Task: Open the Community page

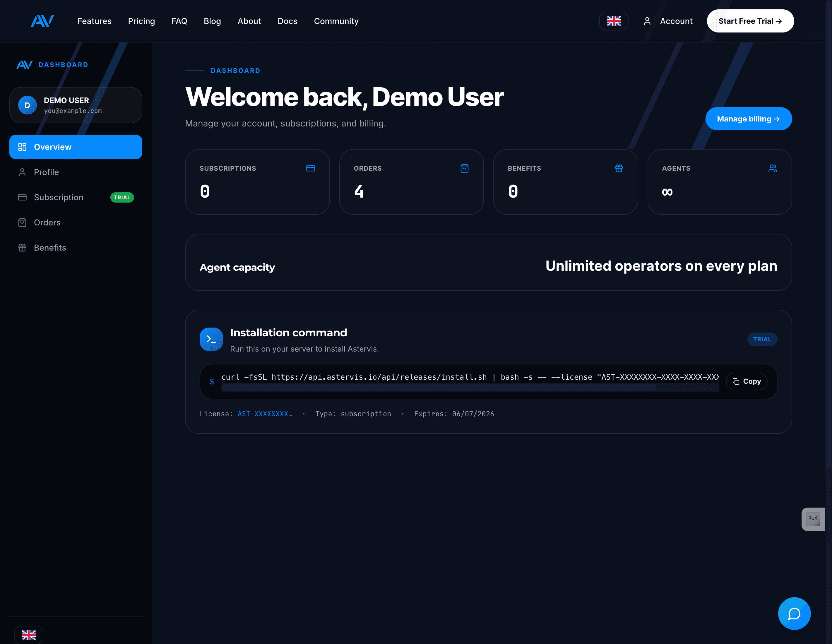Action: (336, 21)
